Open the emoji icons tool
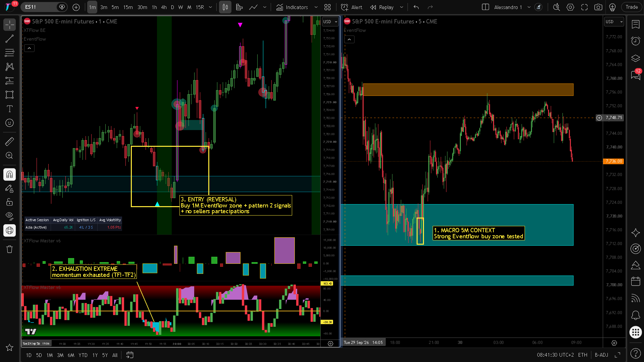644x362 pixels. point(9,123)
